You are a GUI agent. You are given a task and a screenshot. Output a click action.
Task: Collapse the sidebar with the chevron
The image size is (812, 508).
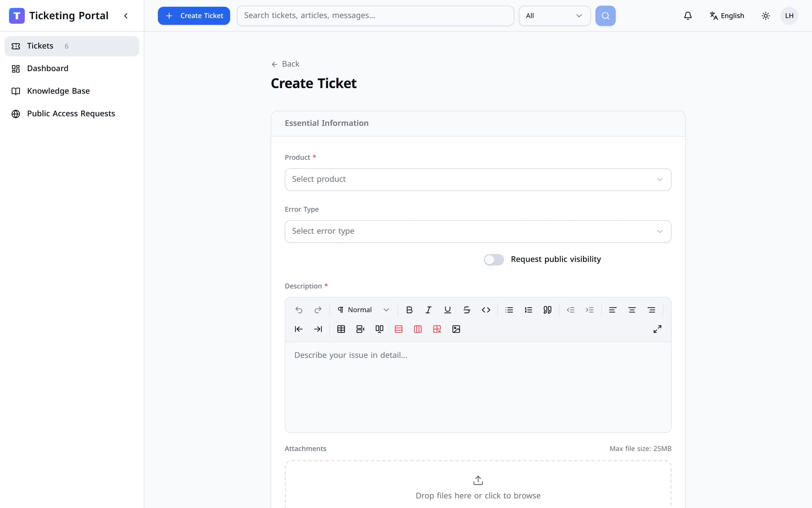pyautogui.click(x=126, y=16)
